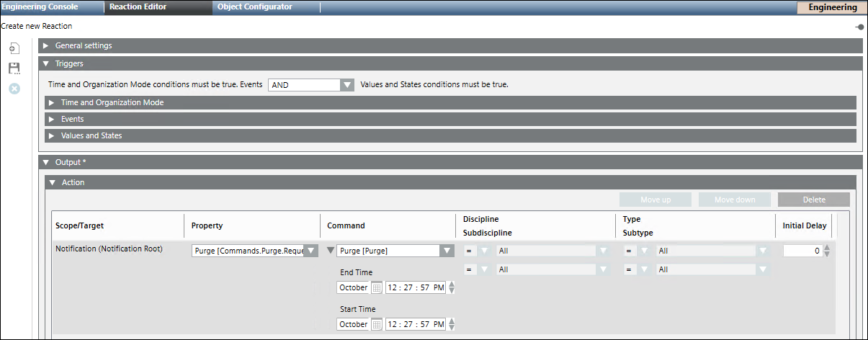Screen dimensions: 868x340
Task: Click the End Time spinner arrows
Action: point(452,287)
